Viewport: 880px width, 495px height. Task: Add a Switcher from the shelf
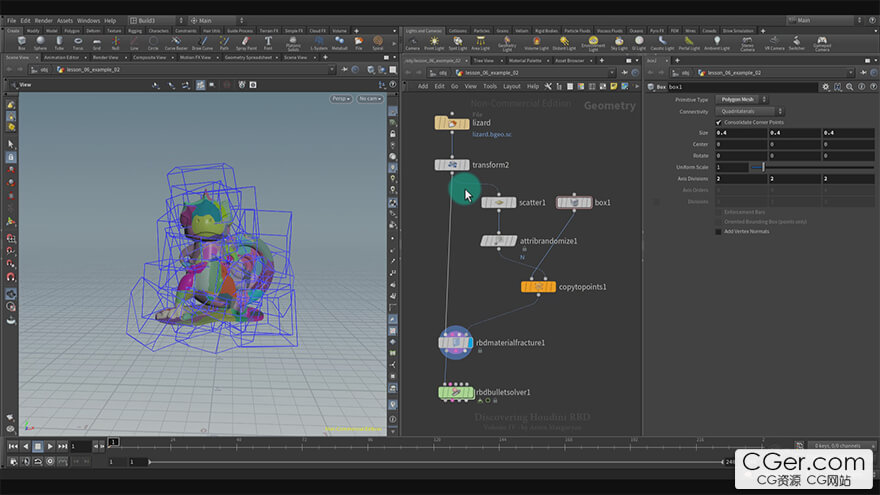pyautogui.click(x=796, y=44)
